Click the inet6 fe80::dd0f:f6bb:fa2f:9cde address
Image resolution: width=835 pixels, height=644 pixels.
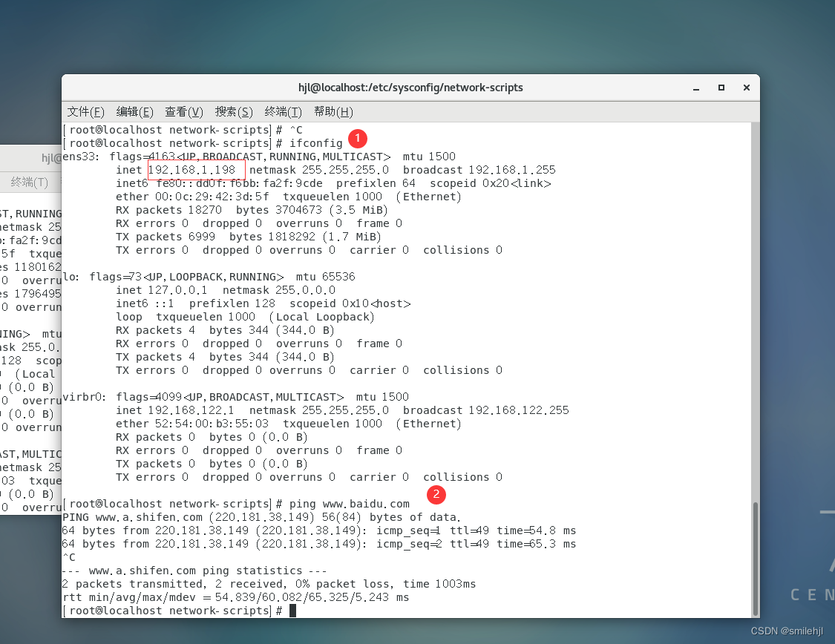240,183
